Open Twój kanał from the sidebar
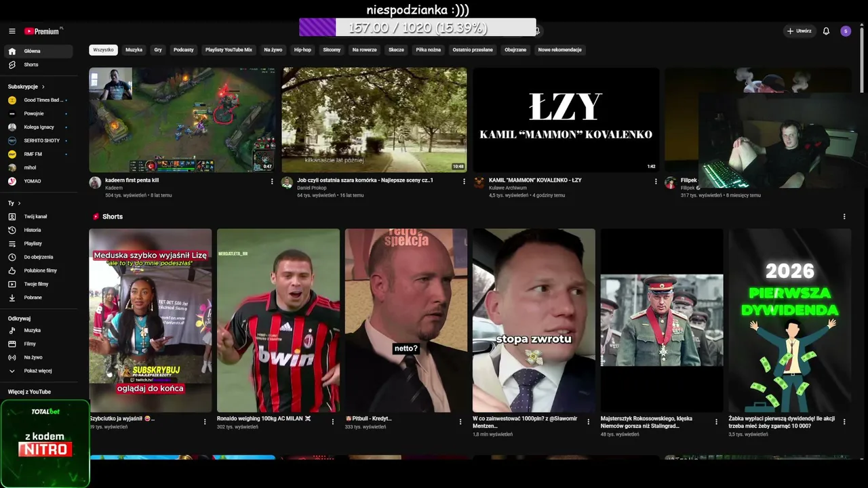 coord(39,217)
